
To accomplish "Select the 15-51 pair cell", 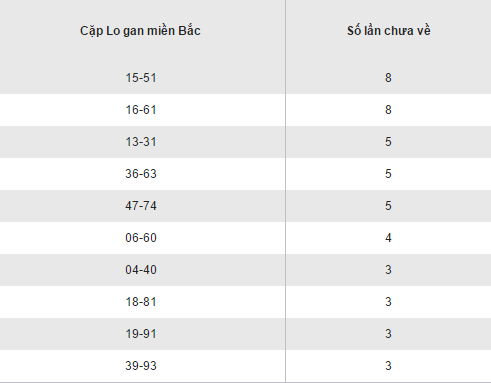I will pos(141,78).
